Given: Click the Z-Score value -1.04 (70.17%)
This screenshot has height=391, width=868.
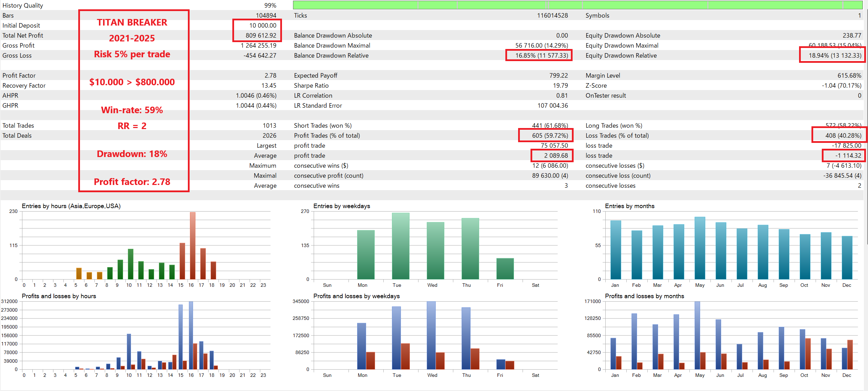Looking at the screenshot, I should click(x=841, y=86).
